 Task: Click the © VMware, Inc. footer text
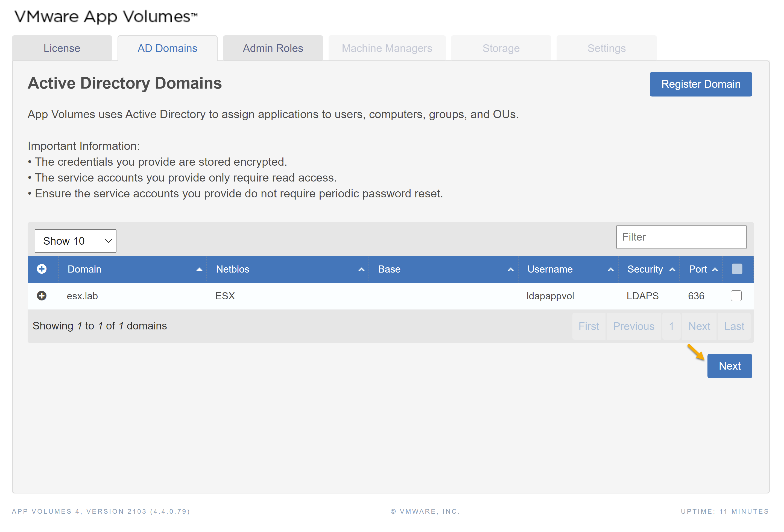425,512
